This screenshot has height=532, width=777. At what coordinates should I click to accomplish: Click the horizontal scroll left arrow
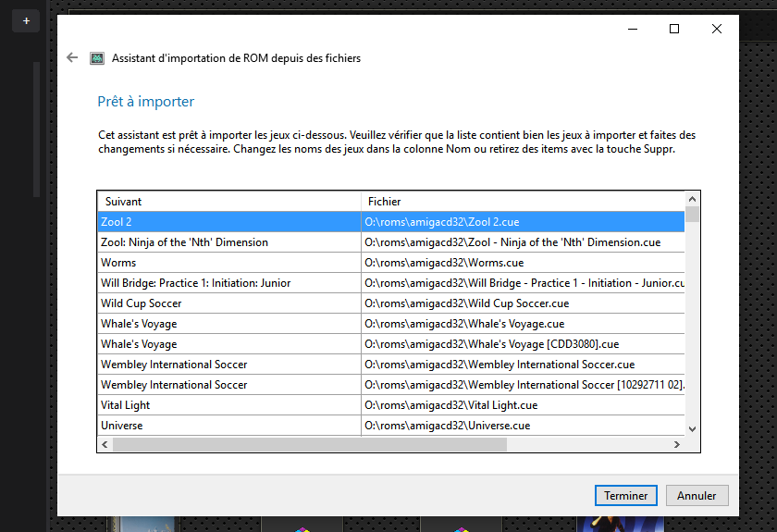105,444
